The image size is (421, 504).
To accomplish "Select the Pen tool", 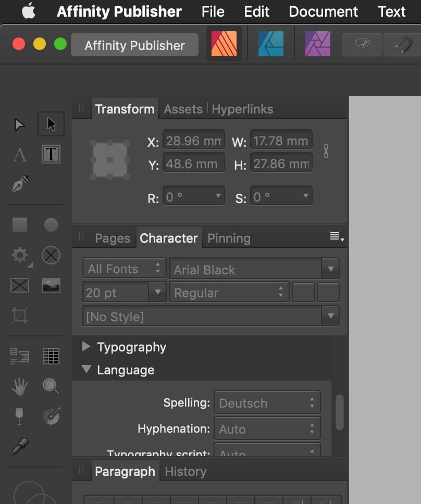I will point(20,184).
